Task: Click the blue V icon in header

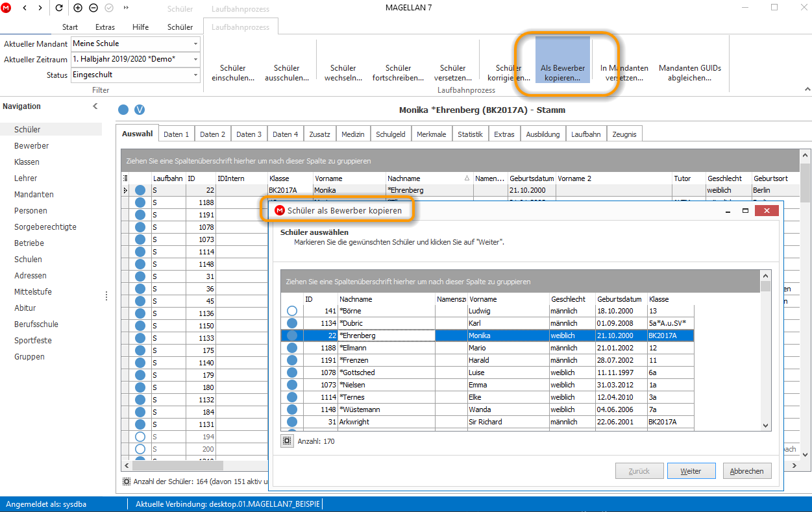Action: [x=139, y=110]
